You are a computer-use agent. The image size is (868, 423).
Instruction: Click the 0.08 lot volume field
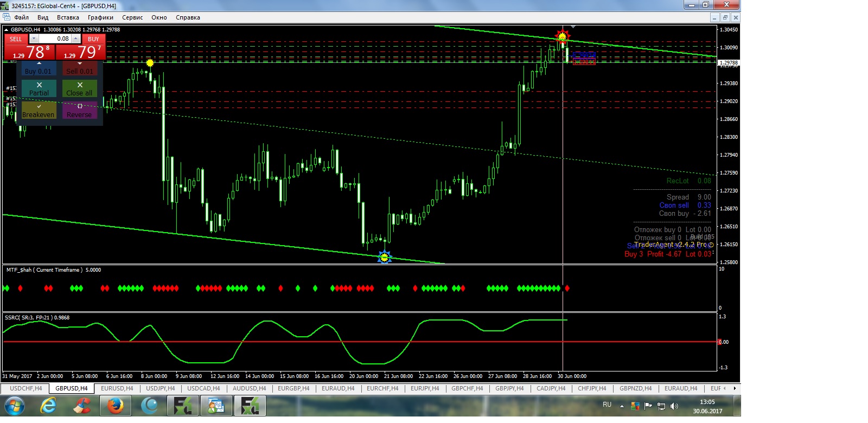click(x=55, y=39)
